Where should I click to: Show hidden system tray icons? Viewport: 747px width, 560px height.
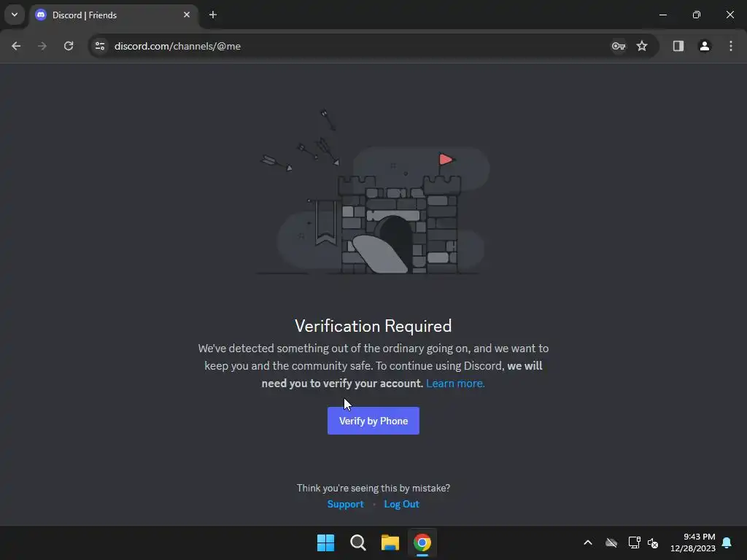pyautogui.click(x=588, y=542)
